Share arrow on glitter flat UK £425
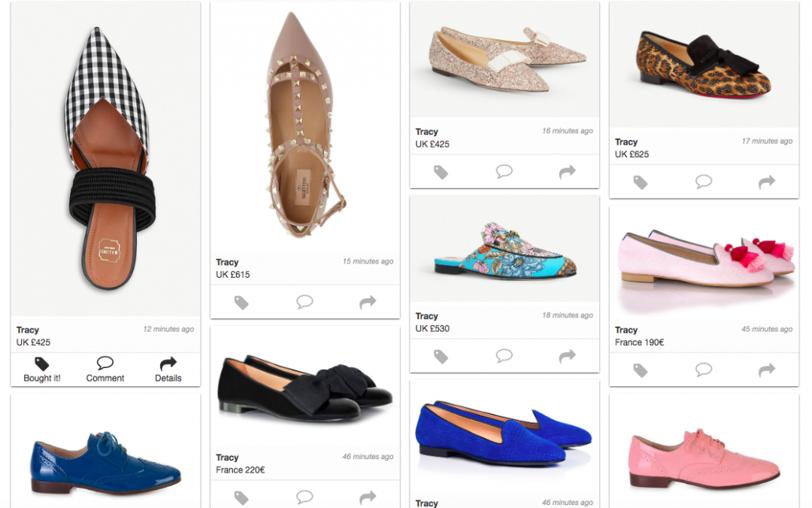 coord(568,172)
